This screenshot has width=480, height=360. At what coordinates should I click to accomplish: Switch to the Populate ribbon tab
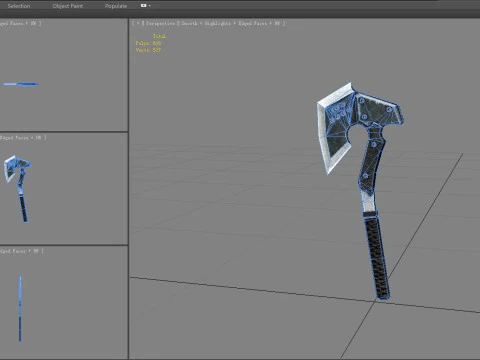[x=116, y=6]
